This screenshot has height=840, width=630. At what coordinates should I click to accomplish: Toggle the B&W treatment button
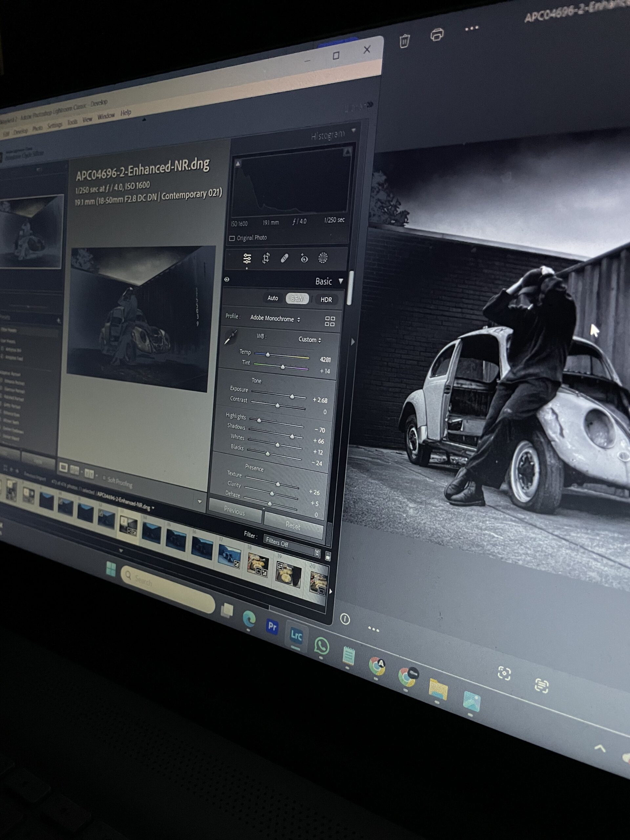point(297,299)
